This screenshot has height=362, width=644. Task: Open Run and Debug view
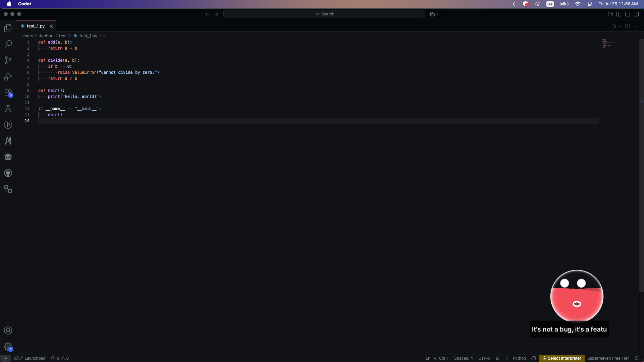8,76
